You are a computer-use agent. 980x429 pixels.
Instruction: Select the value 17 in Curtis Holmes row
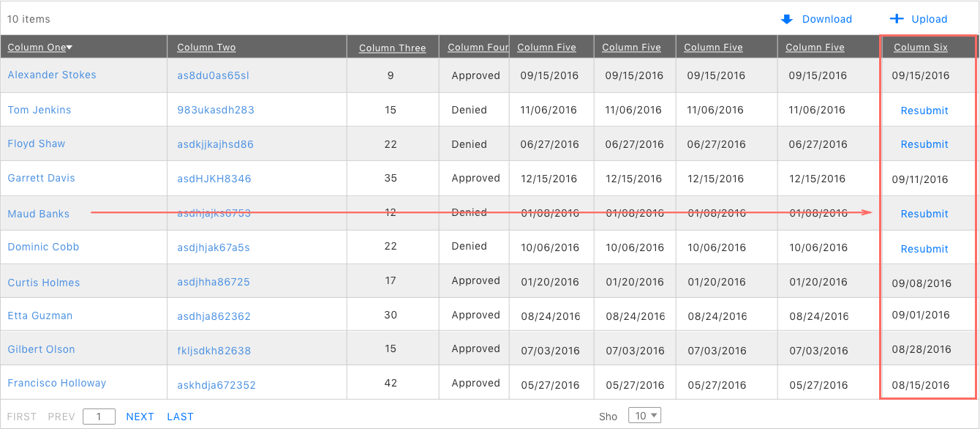tap(391, 280)
